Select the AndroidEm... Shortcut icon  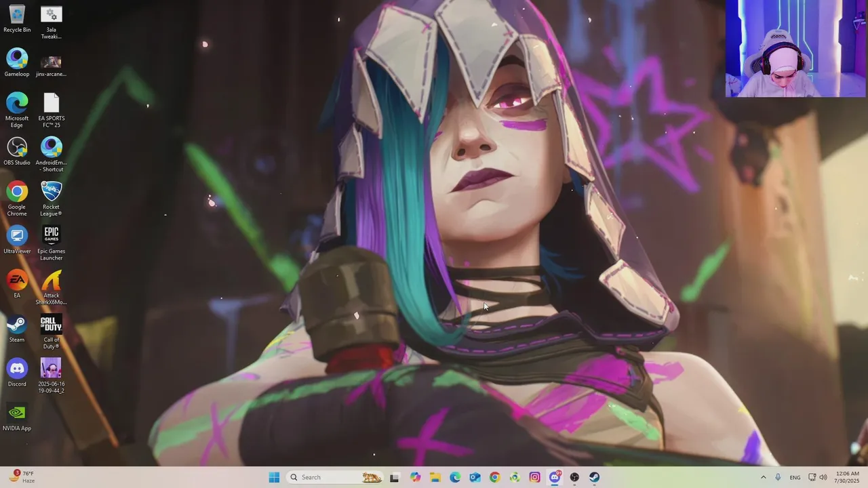coord(51,155)
